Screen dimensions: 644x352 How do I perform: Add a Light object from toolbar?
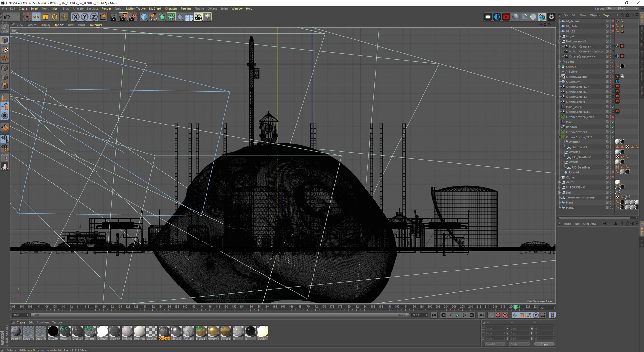pyautogui.click(x=207, y=17)
